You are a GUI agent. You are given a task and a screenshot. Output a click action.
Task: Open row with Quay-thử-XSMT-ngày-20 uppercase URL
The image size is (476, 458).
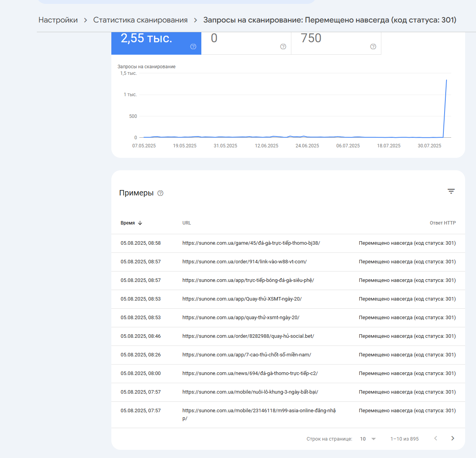(288, 299)
